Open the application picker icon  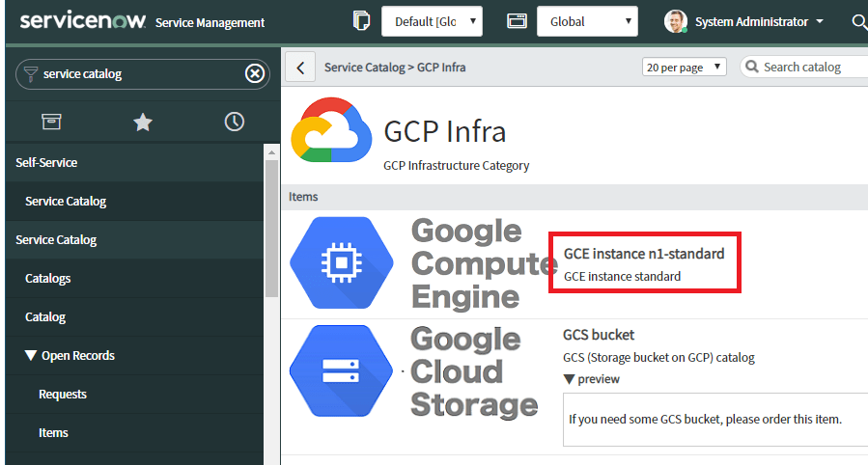(x=517, y=21)
